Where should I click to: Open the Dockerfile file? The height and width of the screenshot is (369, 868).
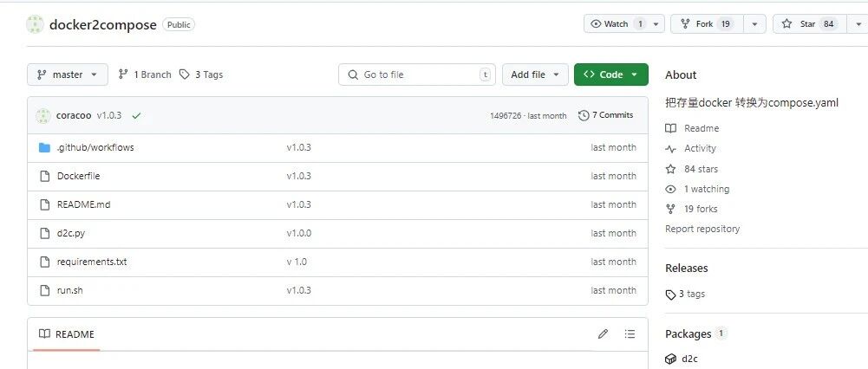[x=79, y=176]
